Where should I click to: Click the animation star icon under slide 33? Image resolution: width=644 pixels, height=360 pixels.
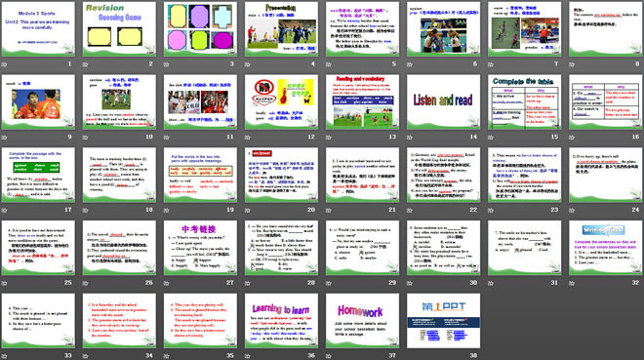click(4, 356)
